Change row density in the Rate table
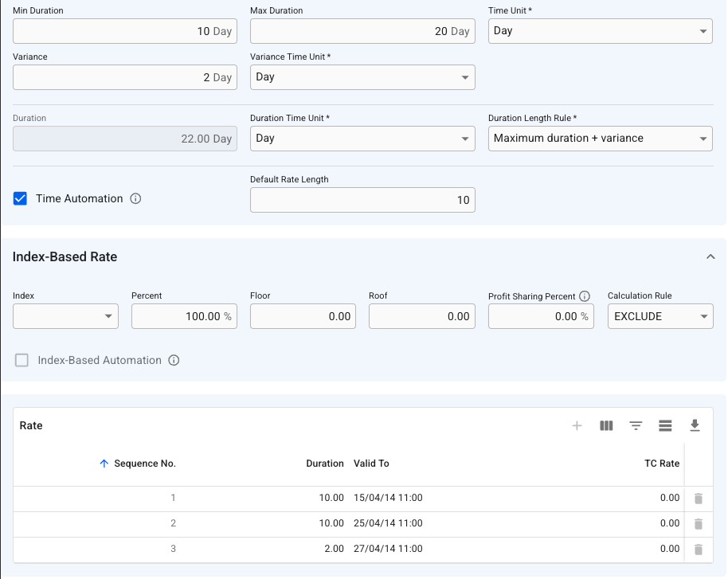 (x=665, y=426)
